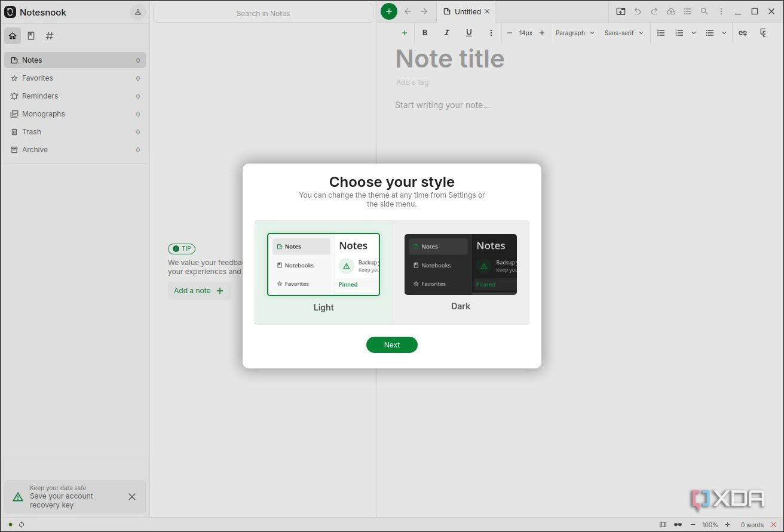Go back with the left arrow
The height and width of the screenshot is (532, 784).
point(408,11)
